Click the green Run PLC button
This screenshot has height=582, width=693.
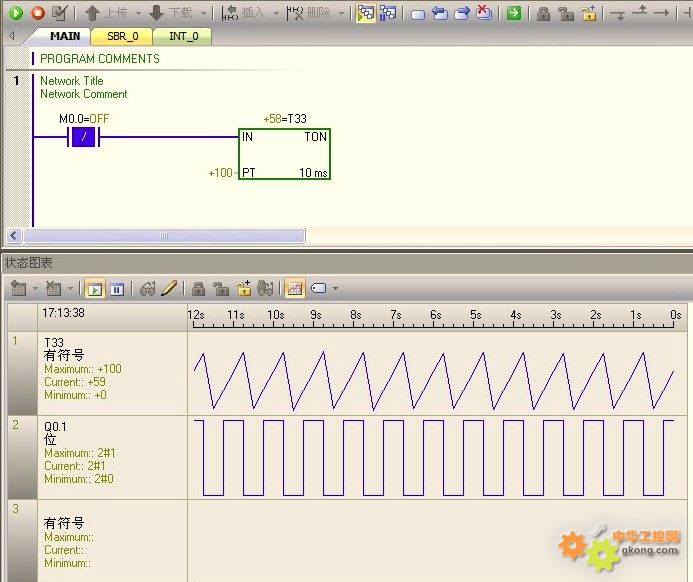pyautogui.click(x=15, y=13)
